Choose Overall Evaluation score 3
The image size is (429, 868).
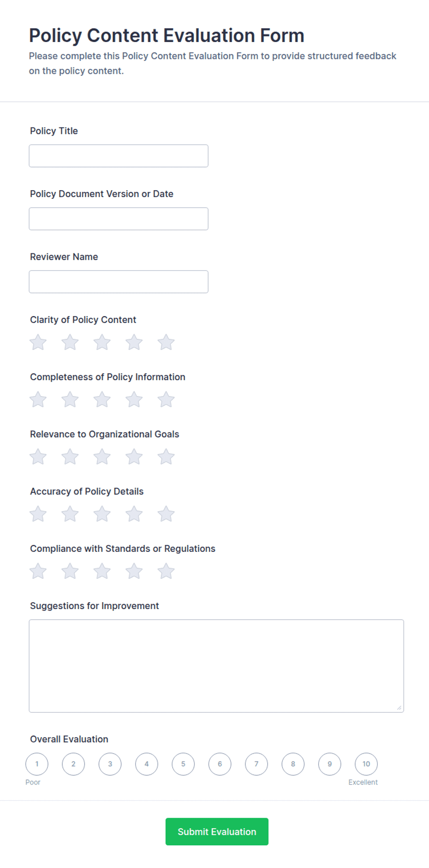[x=110, y=764]
